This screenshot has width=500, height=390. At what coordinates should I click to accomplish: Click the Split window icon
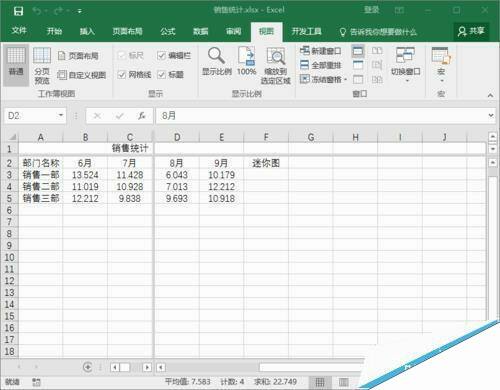(358, 51)
